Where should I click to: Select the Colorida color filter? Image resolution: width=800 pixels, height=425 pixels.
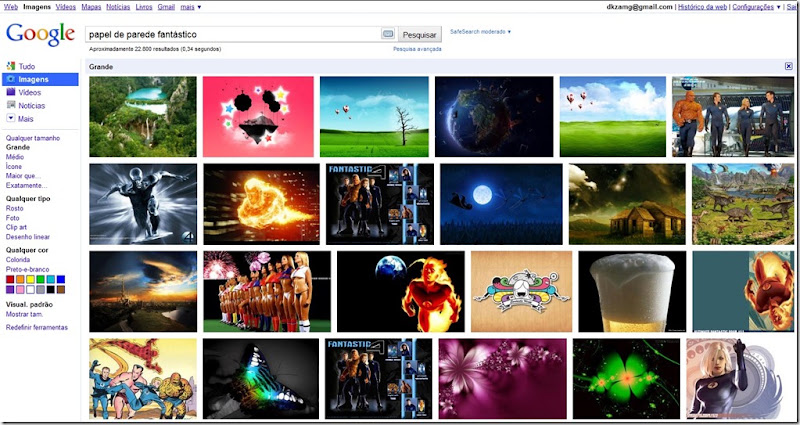click(x=18, y=260)
